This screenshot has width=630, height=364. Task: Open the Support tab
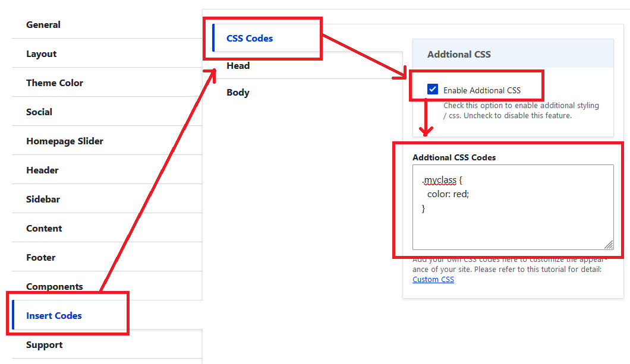[45, 345]
